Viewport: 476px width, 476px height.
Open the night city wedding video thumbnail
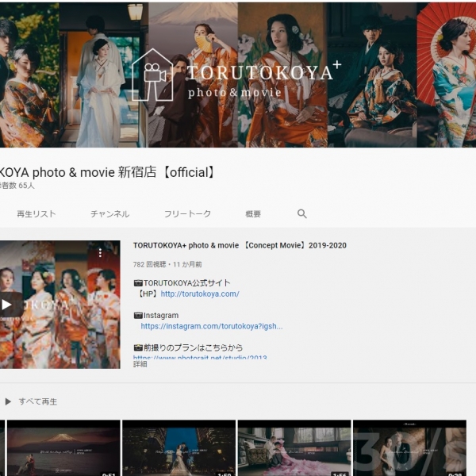click(178, 448)
